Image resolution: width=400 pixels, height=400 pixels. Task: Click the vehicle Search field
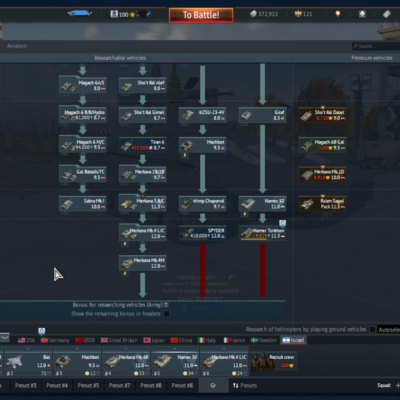376,46
